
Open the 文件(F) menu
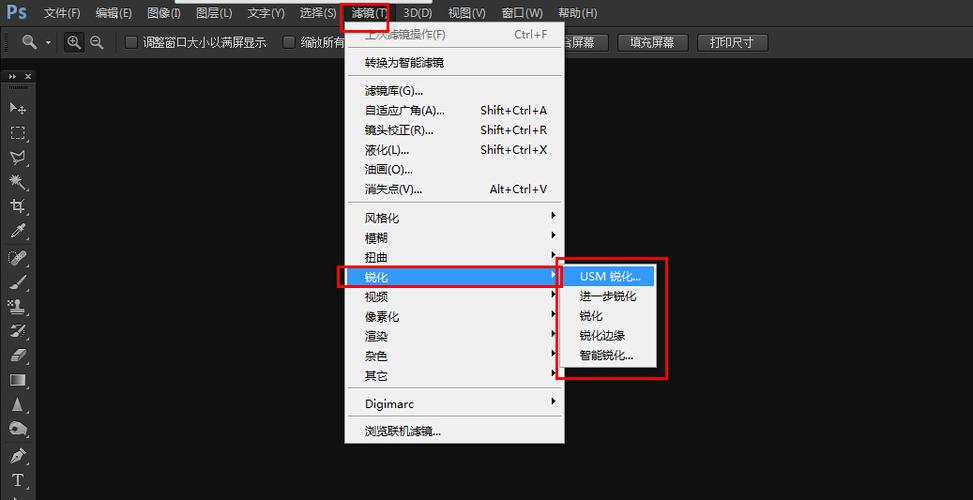click(x=62, y=12)
